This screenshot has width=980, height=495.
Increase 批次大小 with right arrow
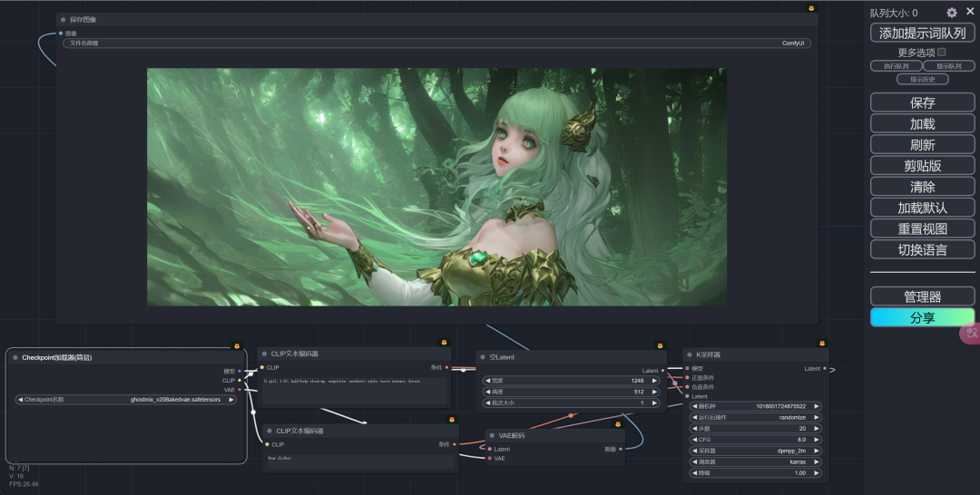click(x=654, y=403)
